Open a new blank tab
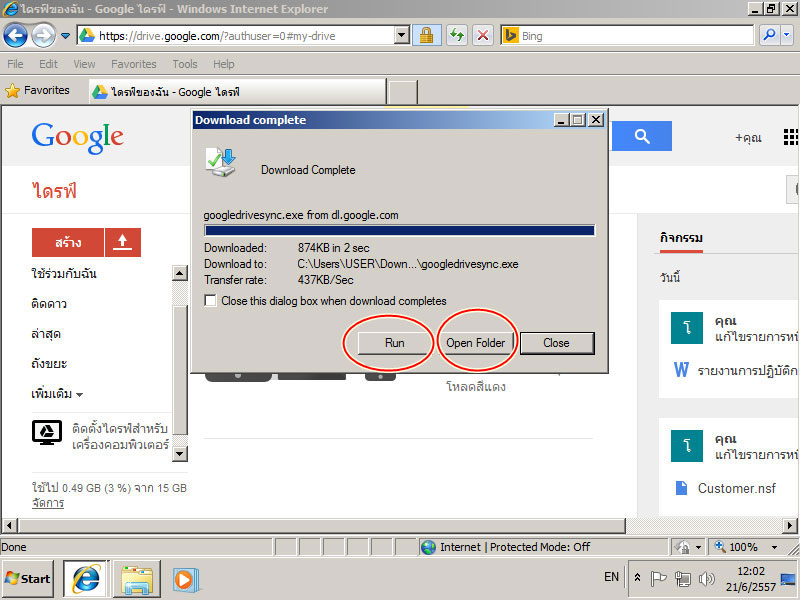Screen dimensions: 800x600 [403, 92]
